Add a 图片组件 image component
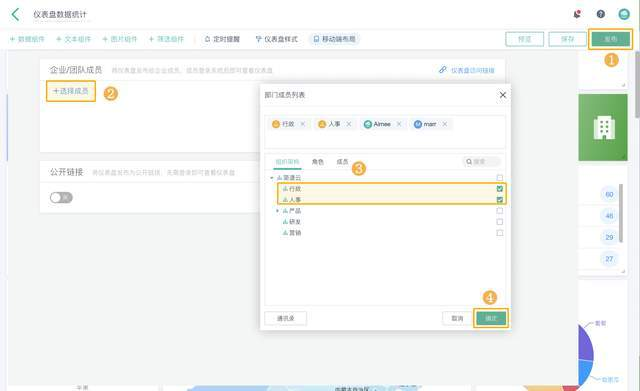640x391 pixels. click(x=120, y=39)
